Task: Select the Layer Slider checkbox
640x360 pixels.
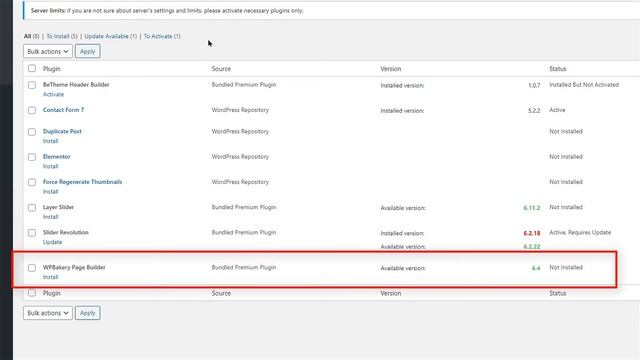Action: point(32,208)
